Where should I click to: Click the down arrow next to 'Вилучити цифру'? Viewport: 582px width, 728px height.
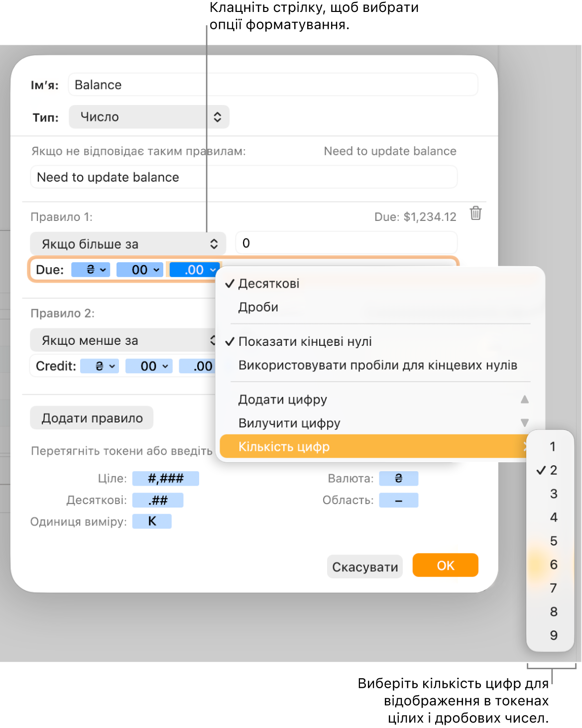point(525,423)
